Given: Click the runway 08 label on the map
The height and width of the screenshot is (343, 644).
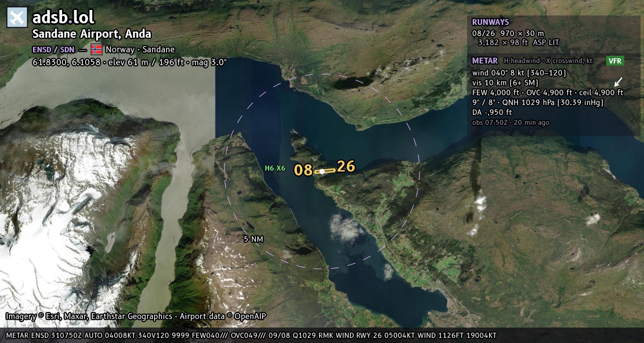Looking at the screenshot, I should [x=303, y=170].
